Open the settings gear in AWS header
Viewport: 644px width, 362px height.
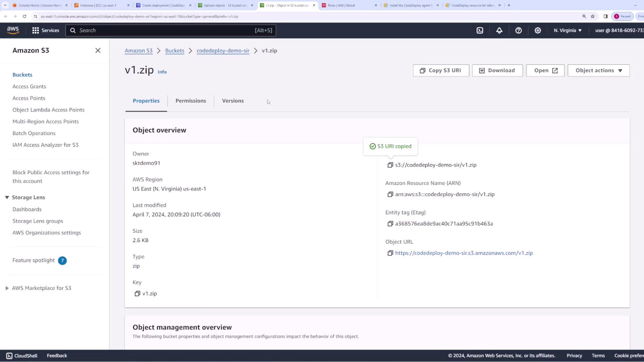(538, 31)
